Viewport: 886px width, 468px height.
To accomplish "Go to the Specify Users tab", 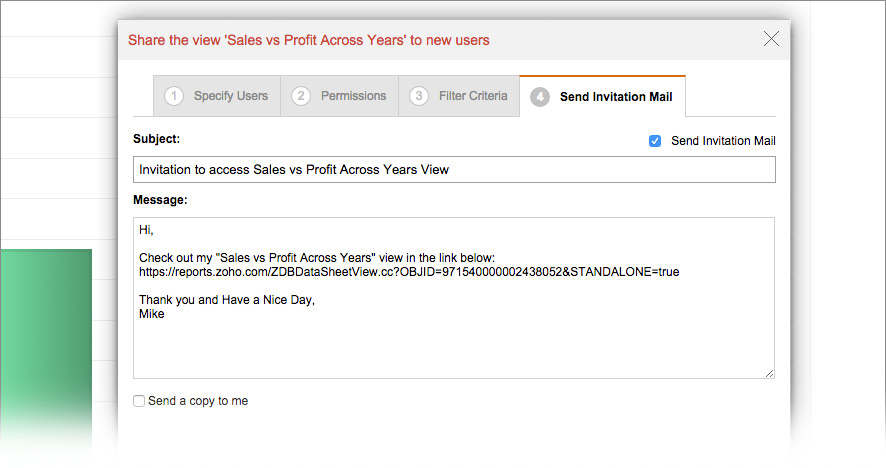I will click(230, 96).
